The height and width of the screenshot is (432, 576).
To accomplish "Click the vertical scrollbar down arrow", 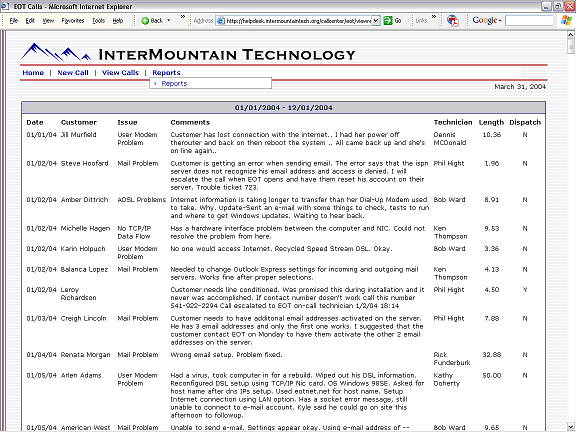I will (x=570, y=427).
